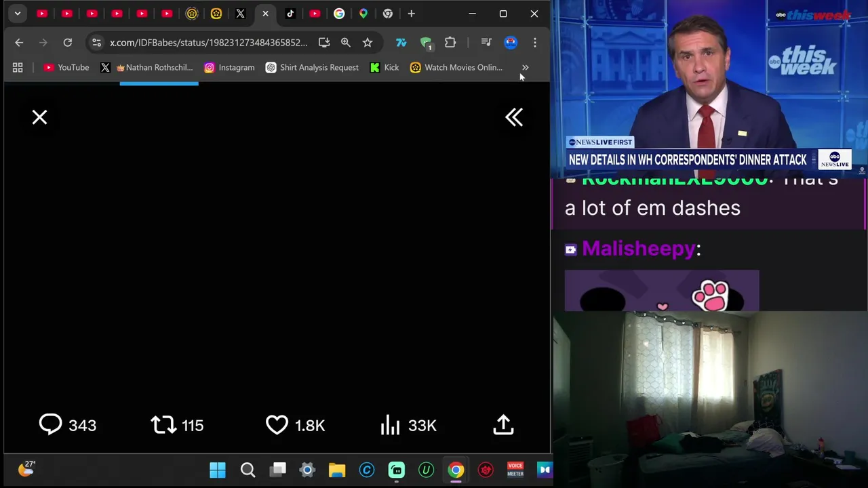Click the bedroom webcam feed
This screenshot has height=488, width=868.
(x=710, y=400)
